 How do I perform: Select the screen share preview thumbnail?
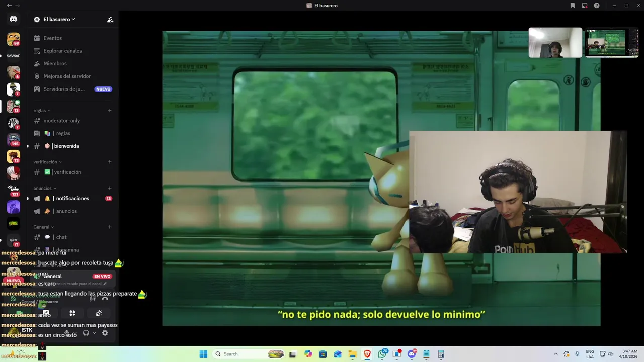pyautogui.click(x=612, y=43)
